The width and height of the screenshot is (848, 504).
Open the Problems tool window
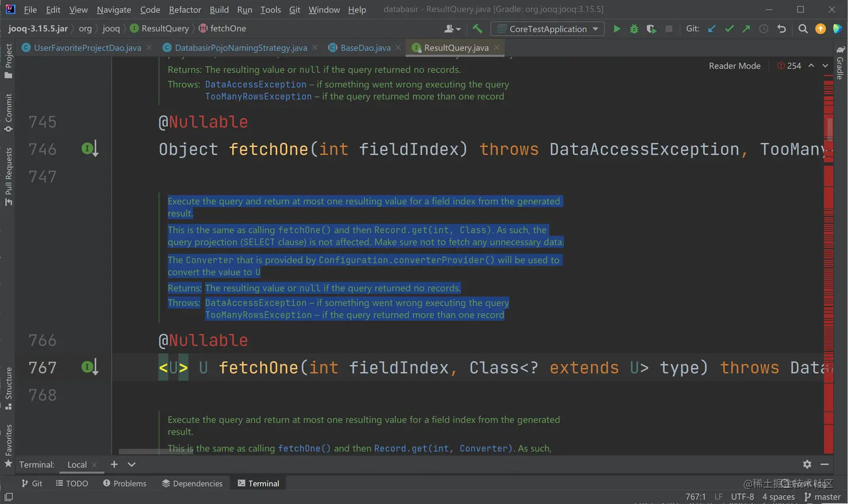pyautogui.click(x=125, y=483)
